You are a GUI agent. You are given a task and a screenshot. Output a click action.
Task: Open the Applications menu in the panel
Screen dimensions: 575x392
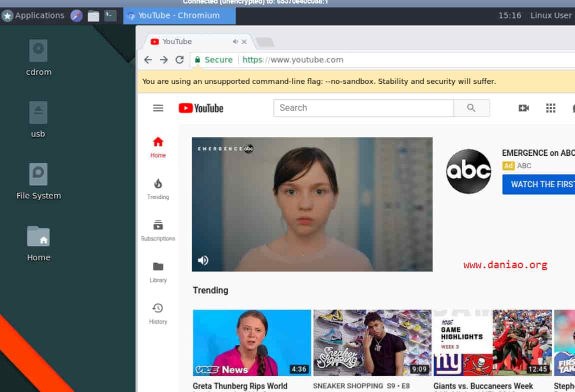(x=33, y=16)
